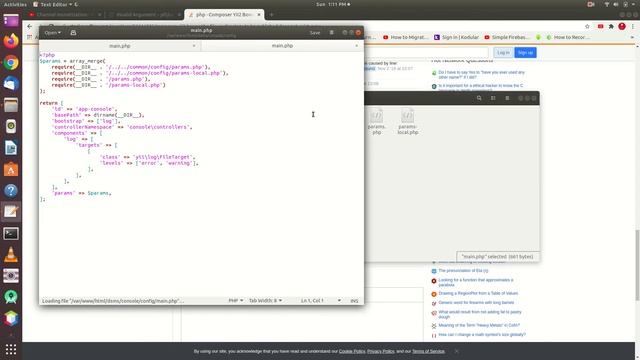640x360 pixels.
Task: Open the 'How to Migrat...' bookmark
Action: [406, 37]
